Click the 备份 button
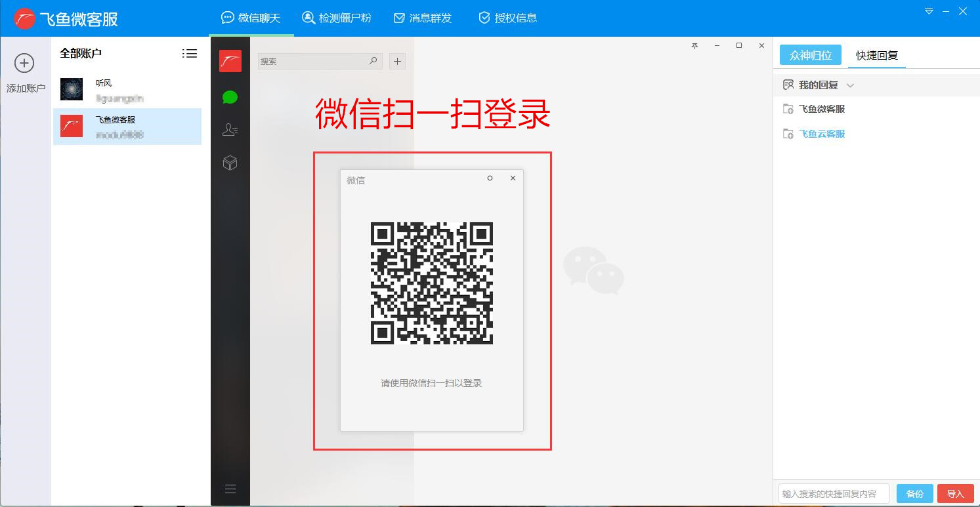The height and width of the screenshot is (507, 980). pyautogui.click(x=915, y=494)
